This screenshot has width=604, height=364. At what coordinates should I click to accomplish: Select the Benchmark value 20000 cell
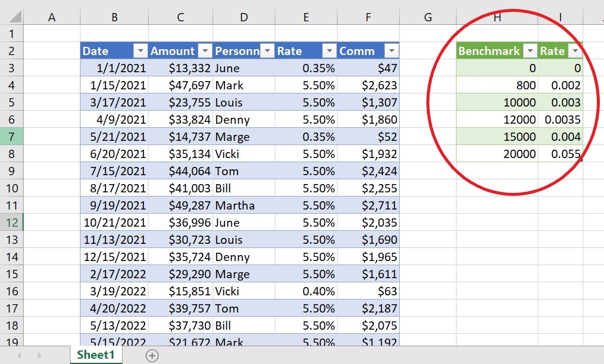[x=497, y=154]
